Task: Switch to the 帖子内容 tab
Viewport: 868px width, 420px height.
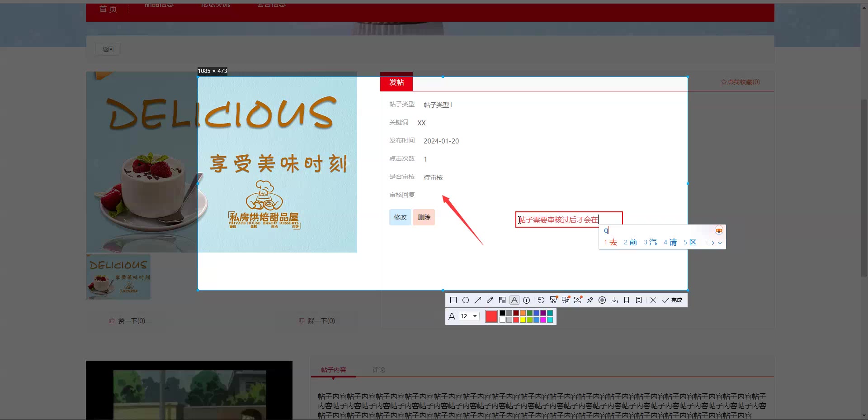Action: click(334, 370)
